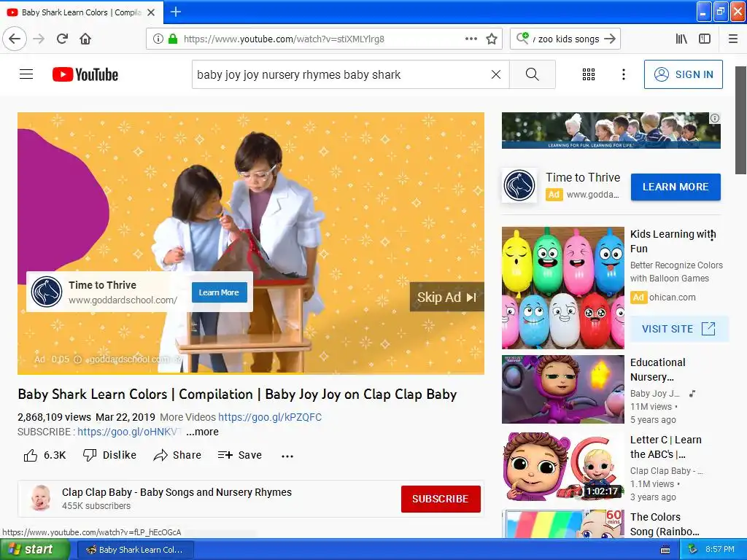Click the Goddard School horse logo in ad overlay

[47, 292]
